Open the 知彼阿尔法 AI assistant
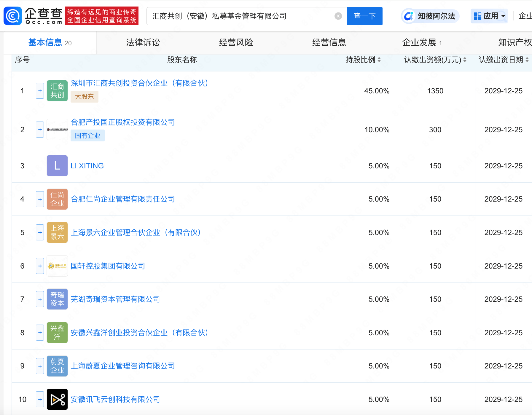 click(430, 16)
